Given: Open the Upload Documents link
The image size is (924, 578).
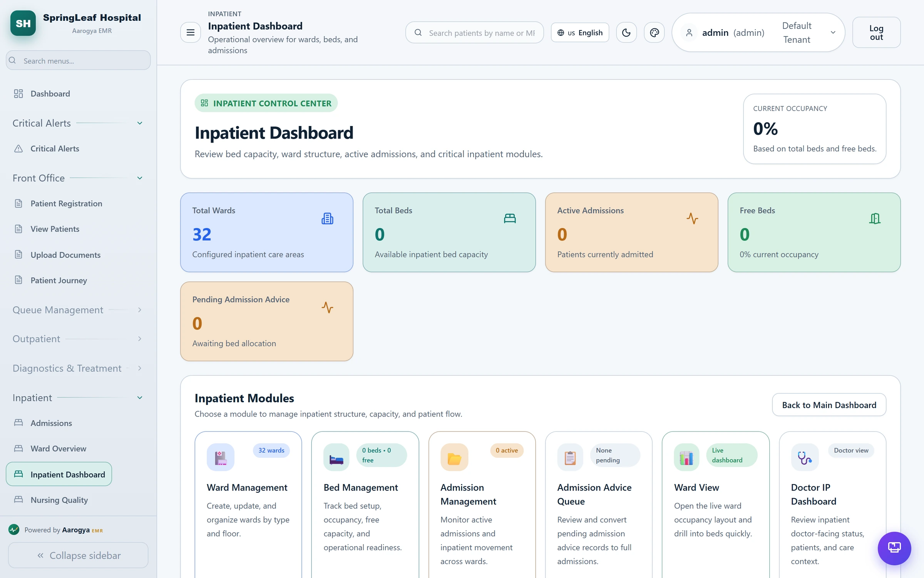Looking at the screenshot, I should point(65,255).
